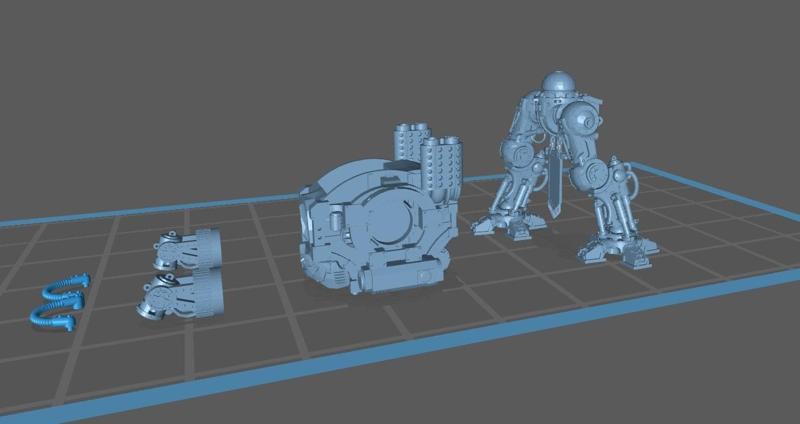Select the upper shoulder joint piece with ribbed ring
The image size is (800, 424).
pos(189,250)
